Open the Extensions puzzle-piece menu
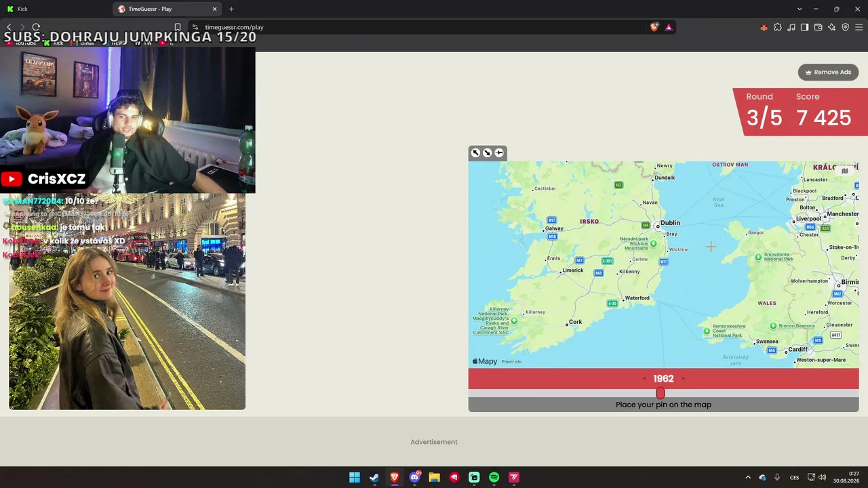Viewport: 868px width, 488px height. click(x=778, y=27)
